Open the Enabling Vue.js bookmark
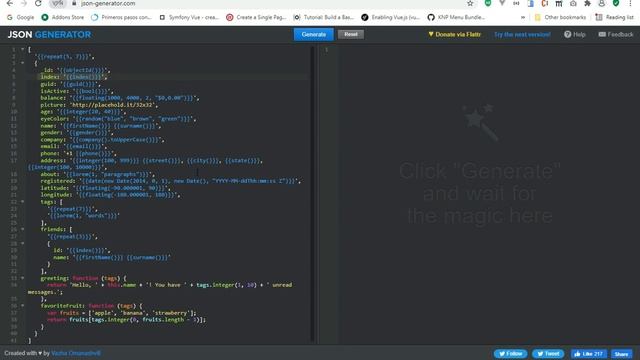This screenshot has height=360, width=640. (391, 17)
